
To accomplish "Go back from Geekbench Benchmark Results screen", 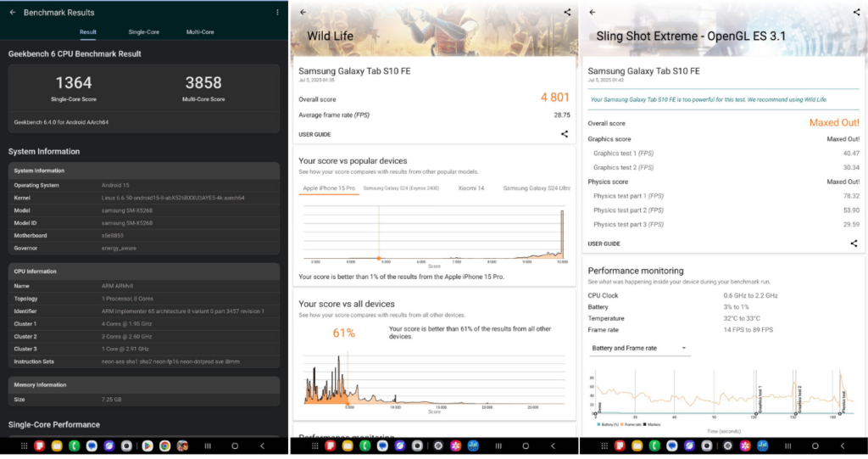I will coord(11,13).
